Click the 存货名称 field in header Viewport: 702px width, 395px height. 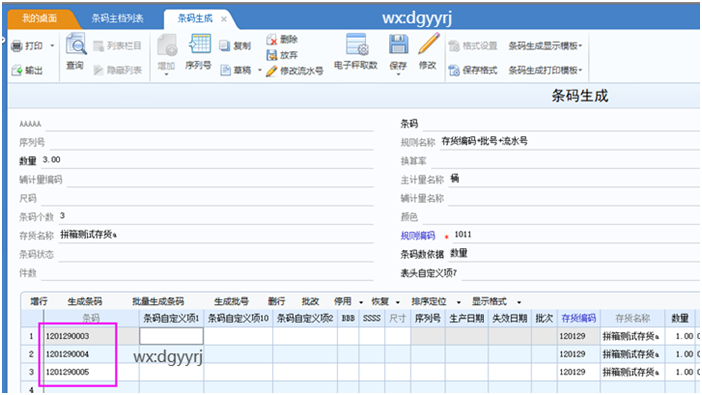point(216,235)
